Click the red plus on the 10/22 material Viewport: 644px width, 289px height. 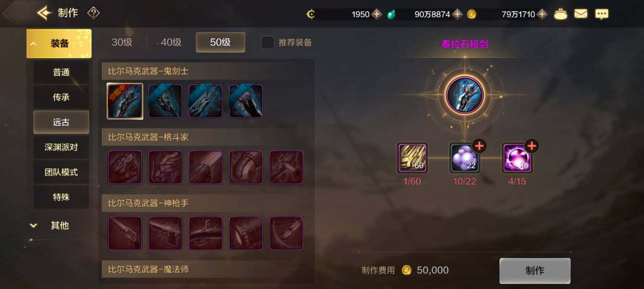[479, 146]
